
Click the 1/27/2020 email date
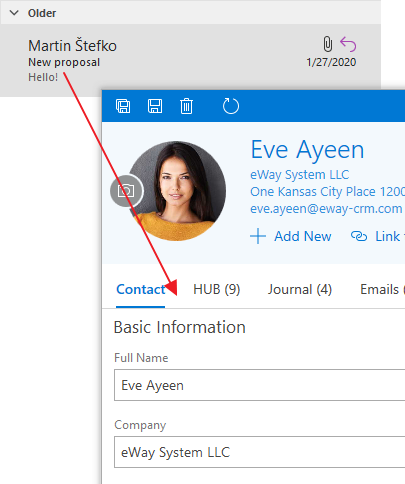(x=331, y=62)
